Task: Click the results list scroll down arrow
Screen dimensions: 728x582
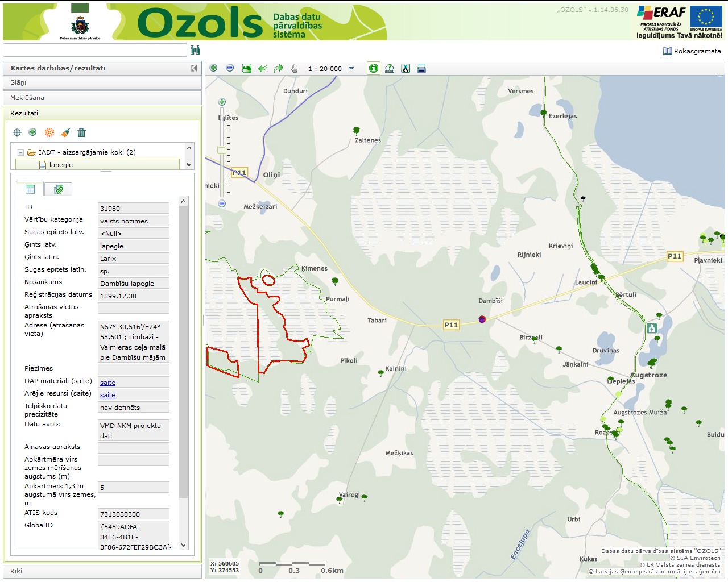Action: coord(189,165)
